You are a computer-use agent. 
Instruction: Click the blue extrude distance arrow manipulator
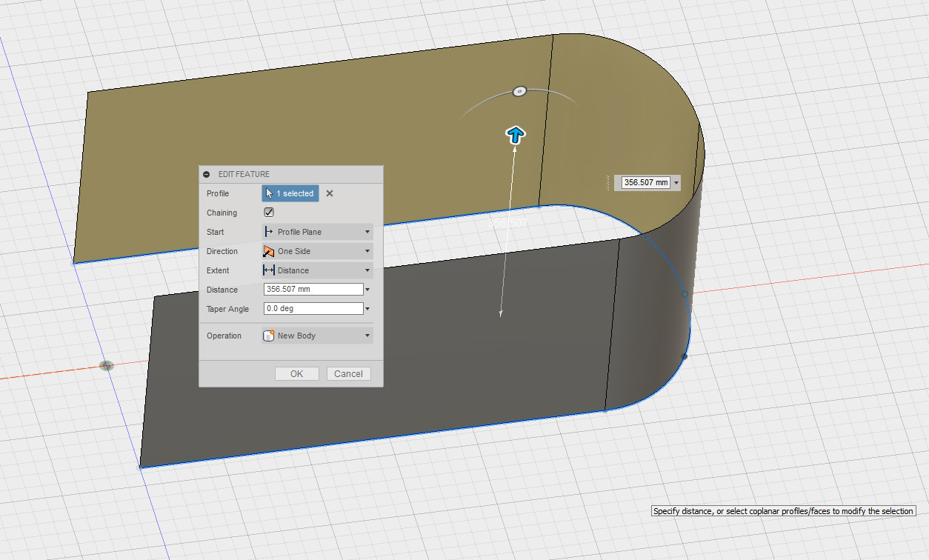(516, 135)
